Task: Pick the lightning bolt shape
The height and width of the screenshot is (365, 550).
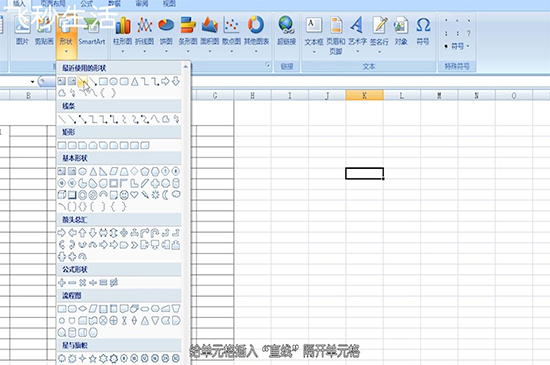Action: pos(145,195)
